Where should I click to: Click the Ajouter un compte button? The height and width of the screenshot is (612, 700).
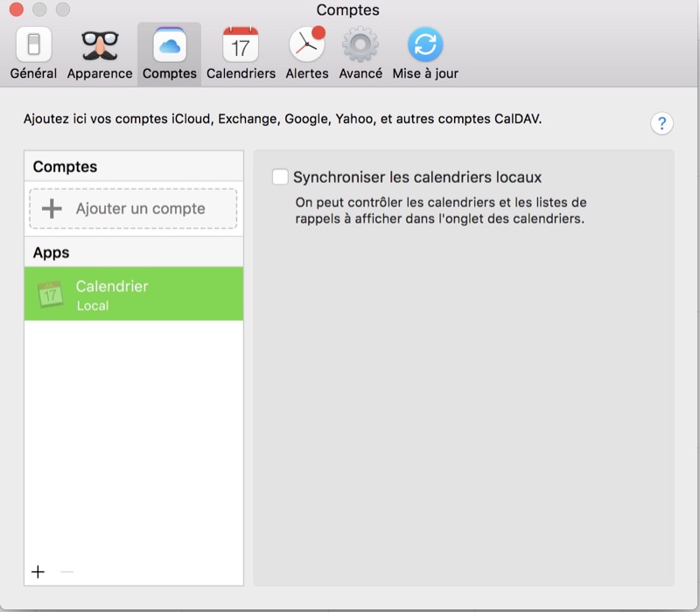coord(133,209)
